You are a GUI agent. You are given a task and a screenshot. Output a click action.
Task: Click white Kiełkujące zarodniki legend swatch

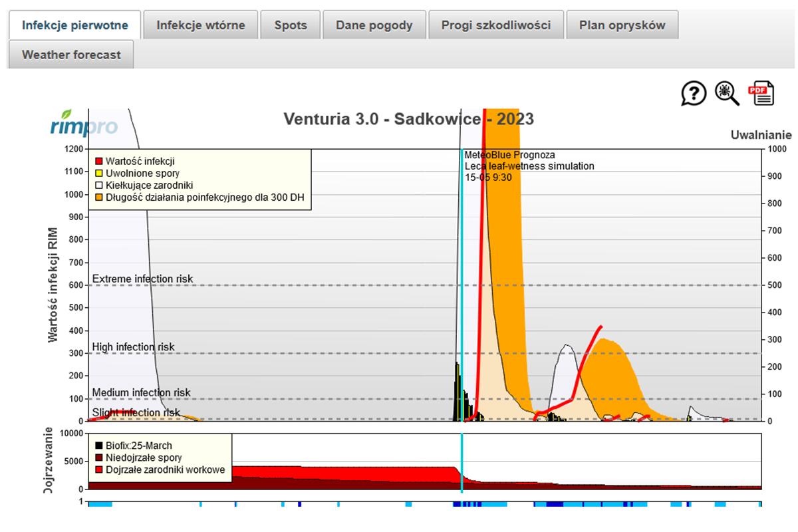(x=98, y=185)
